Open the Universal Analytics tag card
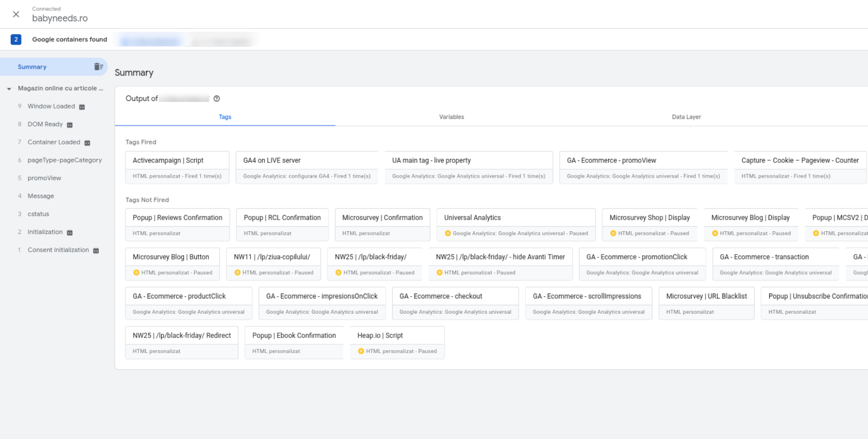Image resolution: width=868 pixels, height=439 pixels. tap(516, 225)
